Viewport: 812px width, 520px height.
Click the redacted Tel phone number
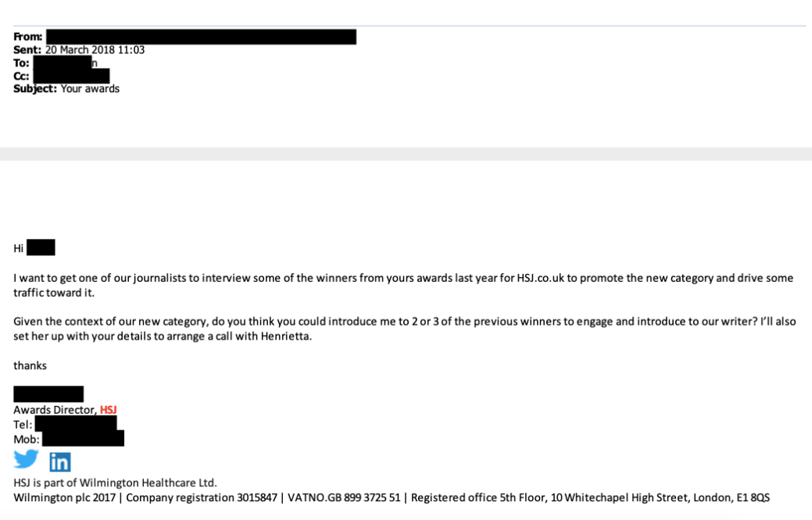pos(76,424)
